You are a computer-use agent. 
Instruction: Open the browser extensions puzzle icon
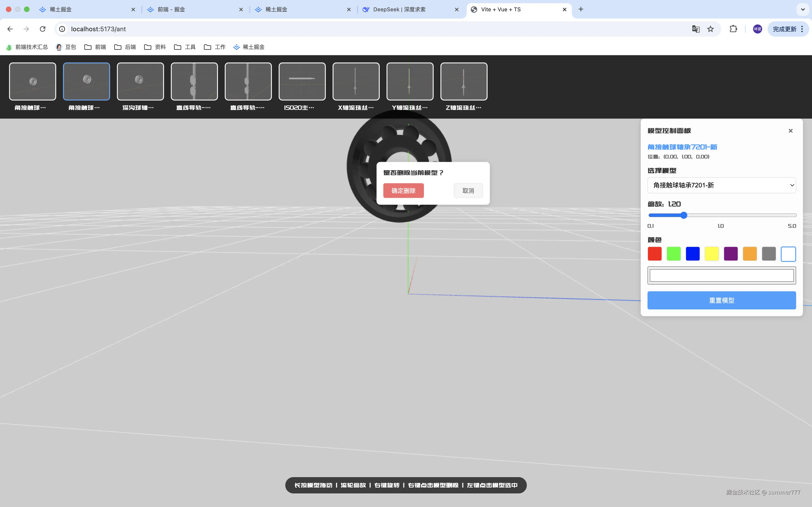(x=733, y=29)
